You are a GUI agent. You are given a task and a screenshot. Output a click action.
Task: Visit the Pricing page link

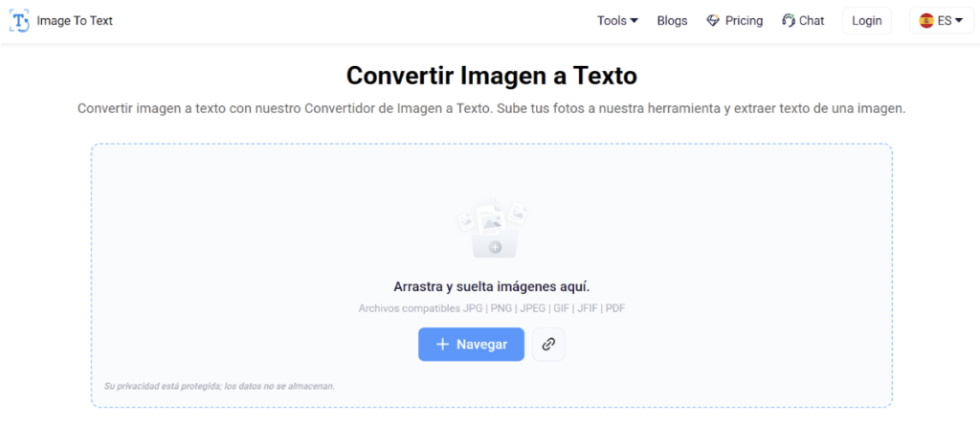click(x=744, y=21)
